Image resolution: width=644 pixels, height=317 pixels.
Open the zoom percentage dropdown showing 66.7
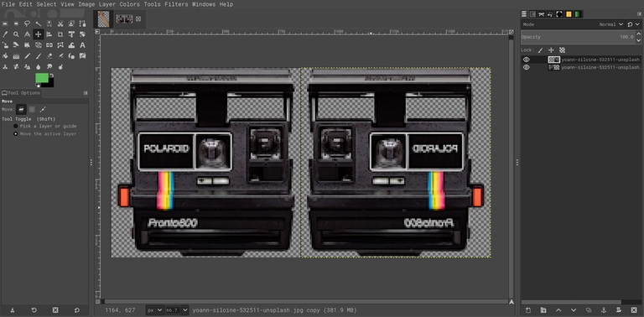(176, 310)
